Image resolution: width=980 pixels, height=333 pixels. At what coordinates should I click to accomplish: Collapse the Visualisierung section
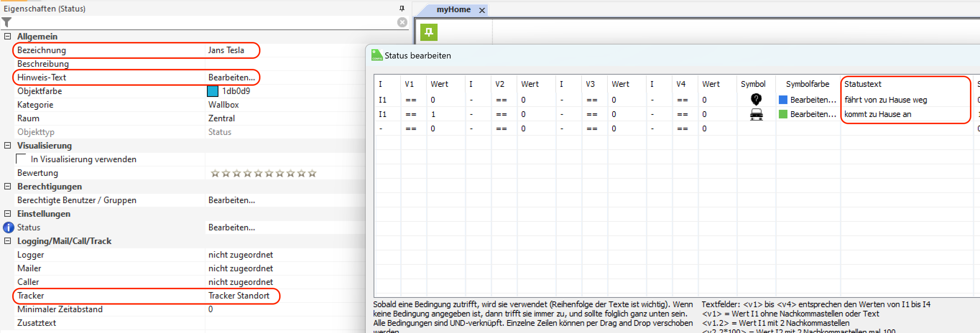click(7, 146)
